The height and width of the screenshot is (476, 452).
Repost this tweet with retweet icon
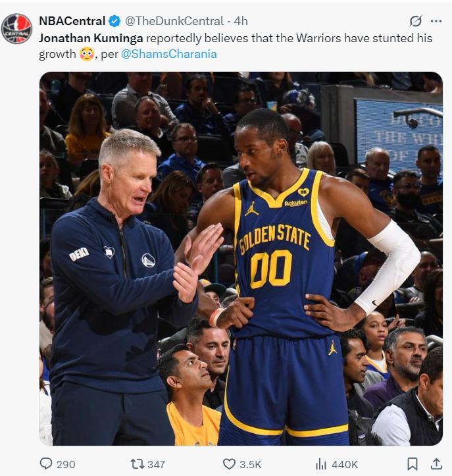coord(137,464)
